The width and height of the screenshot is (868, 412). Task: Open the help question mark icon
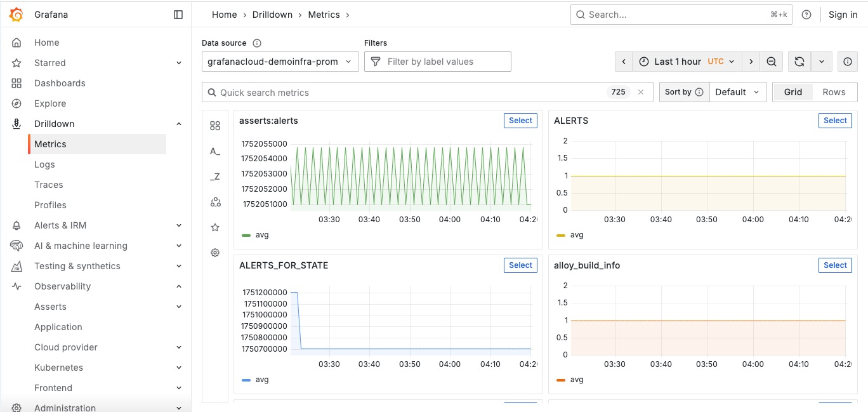(806, 15)
